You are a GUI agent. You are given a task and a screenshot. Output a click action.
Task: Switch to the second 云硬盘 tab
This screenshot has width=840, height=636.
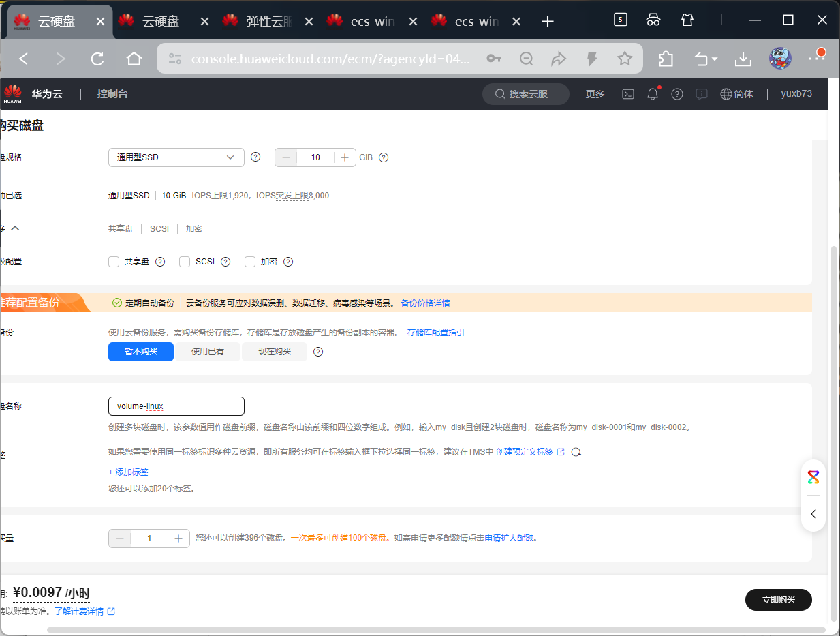point(164,22)
